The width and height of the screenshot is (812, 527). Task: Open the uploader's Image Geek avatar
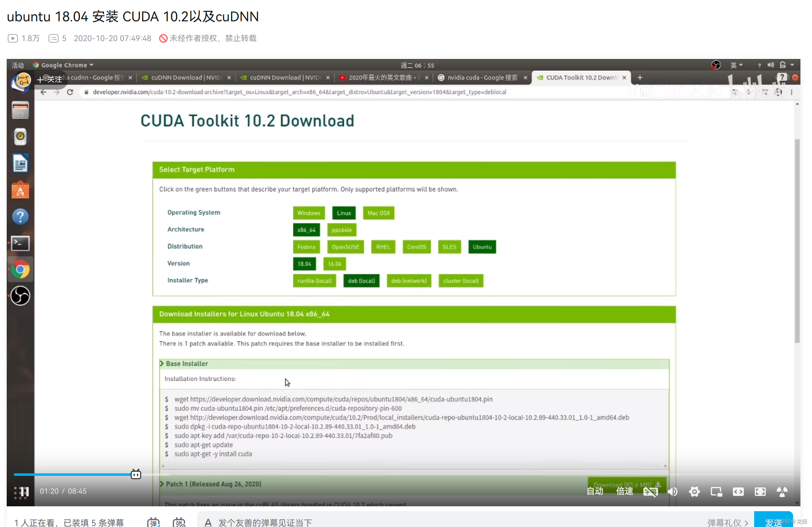coord(23,80)
